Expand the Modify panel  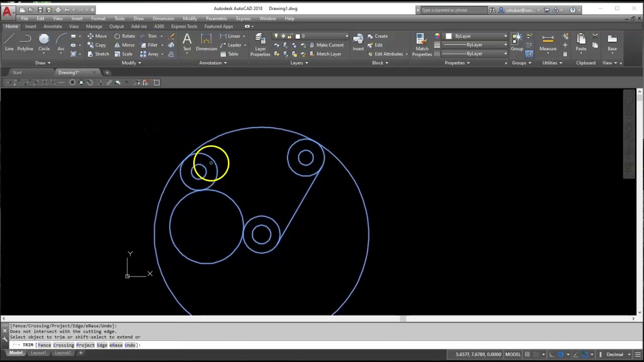pyautogui.click(x=131, y=63)
